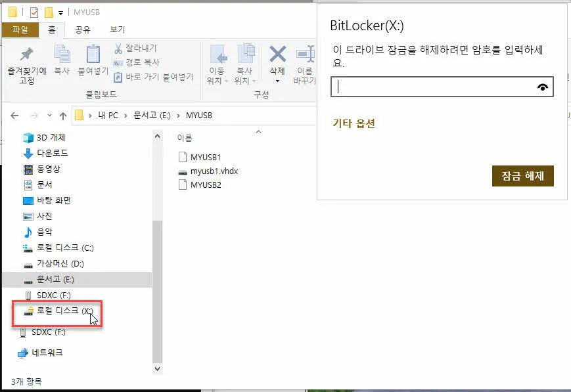Toggle password reveal eye icon
This screenshot has height=392, width=571.
pos(543,87)
